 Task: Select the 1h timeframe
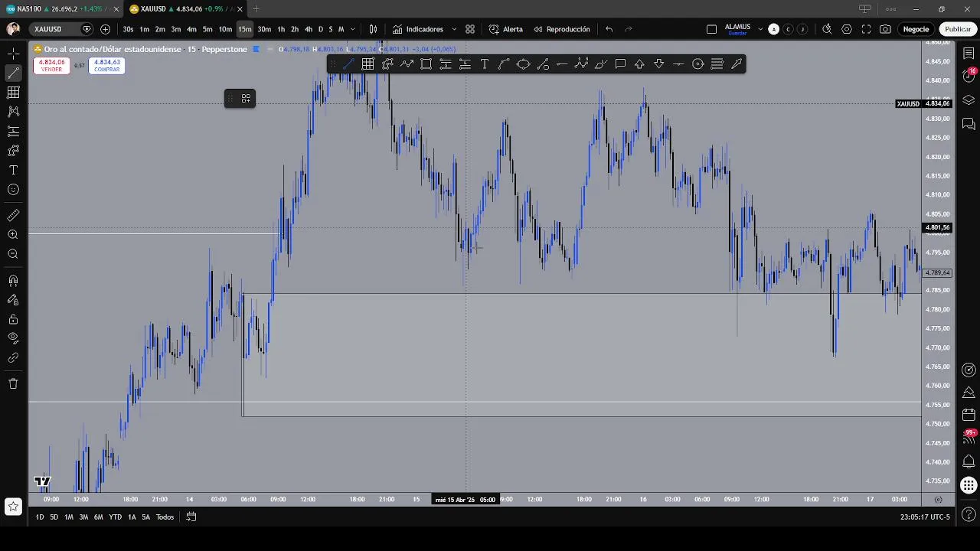281,29
